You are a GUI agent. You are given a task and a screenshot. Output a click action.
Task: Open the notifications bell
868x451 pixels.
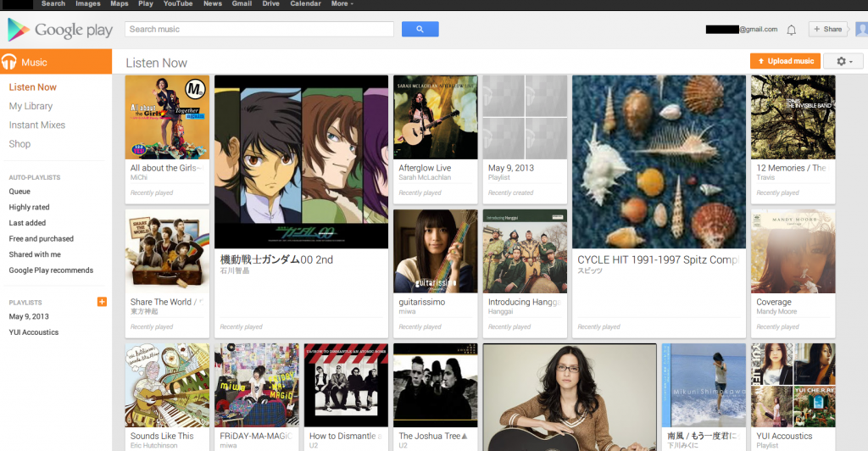click(791, 30)
